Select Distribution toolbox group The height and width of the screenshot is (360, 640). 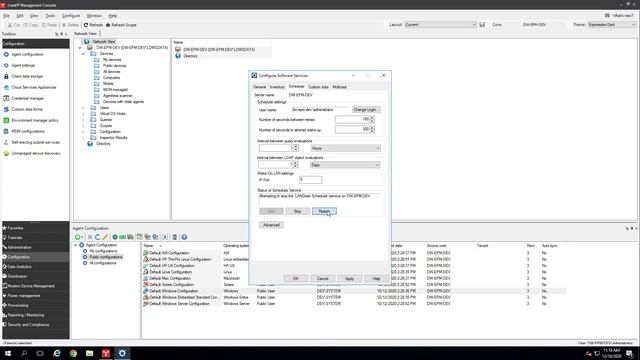[x=17, y=276]
